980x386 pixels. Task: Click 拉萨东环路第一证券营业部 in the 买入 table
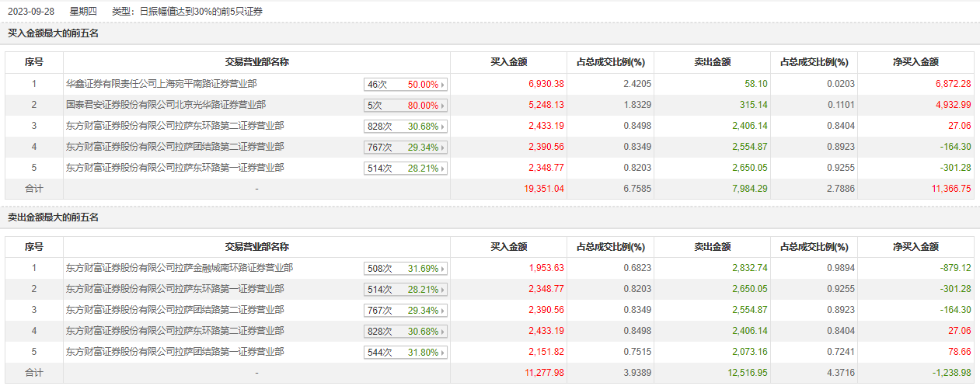(175, 168)
